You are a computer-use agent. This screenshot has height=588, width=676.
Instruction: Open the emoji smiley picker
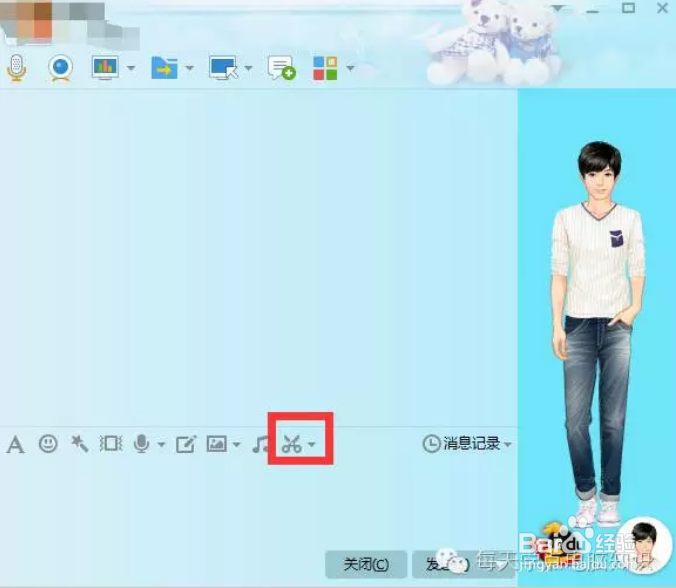(48, 444)
